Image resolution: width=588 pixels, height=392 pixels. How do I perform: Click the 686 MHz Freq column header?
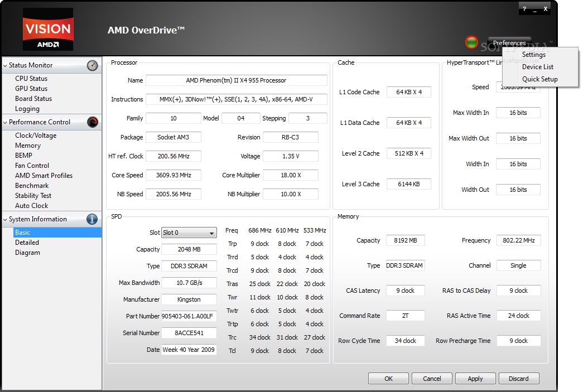[x=260, y=230]
